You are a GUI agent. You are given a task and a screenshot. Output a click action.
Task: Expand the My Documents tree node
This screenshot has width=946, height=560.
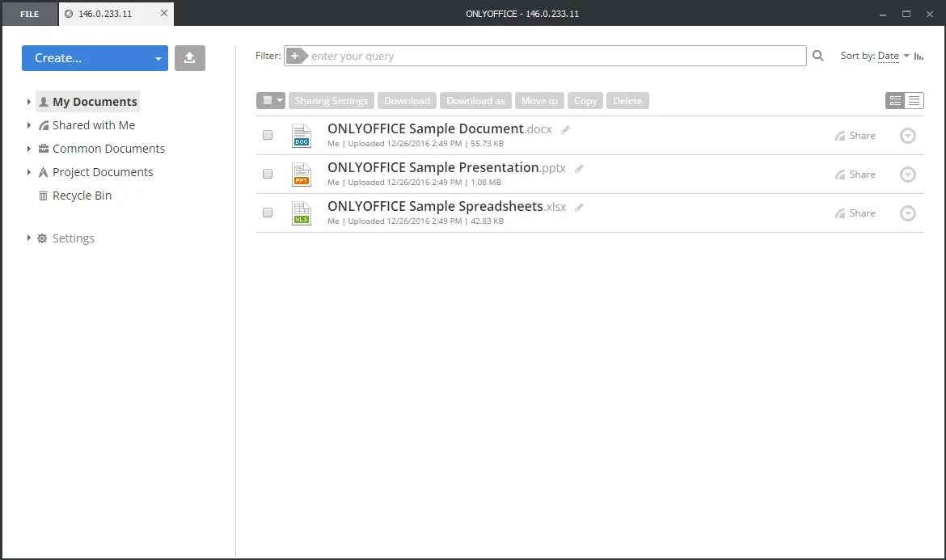pyautogui.click(x=28, y=102)
